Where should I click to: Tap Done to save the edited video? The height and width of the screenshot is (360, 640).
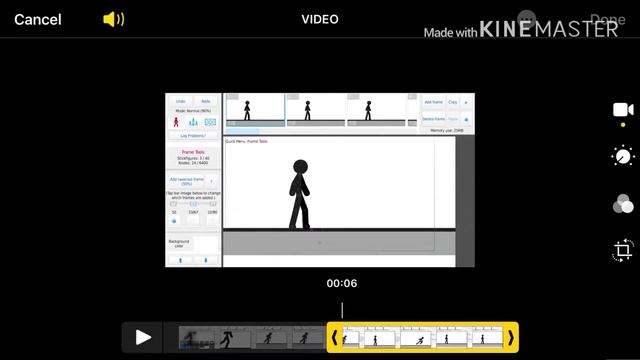607,19
